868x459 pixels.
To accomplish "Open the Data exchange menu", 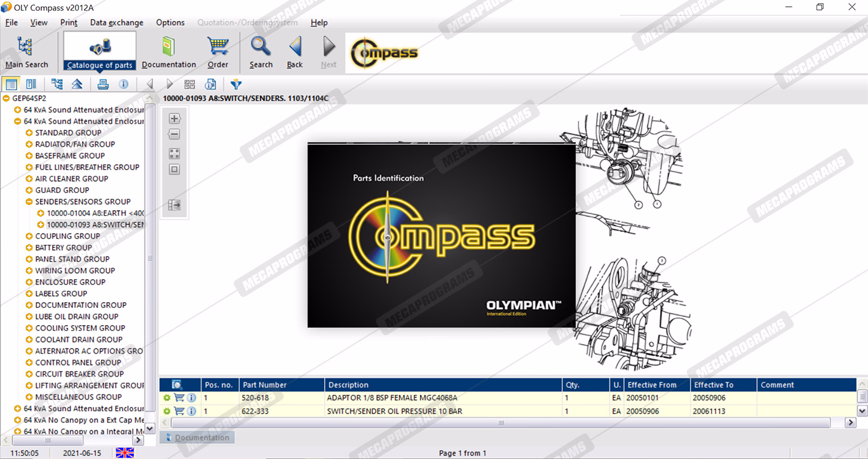I will click(116, 23).
